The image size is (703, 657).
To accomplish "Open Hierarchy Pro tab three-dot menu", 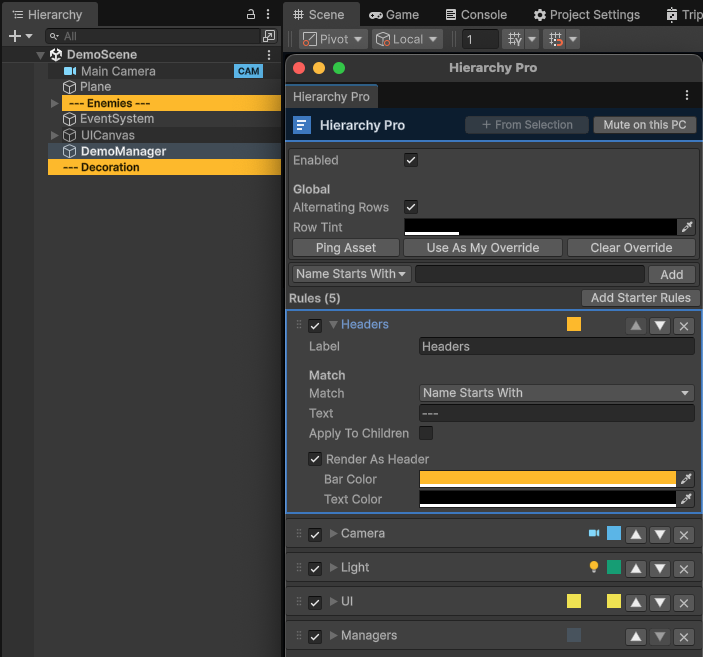I will point(687,95).
